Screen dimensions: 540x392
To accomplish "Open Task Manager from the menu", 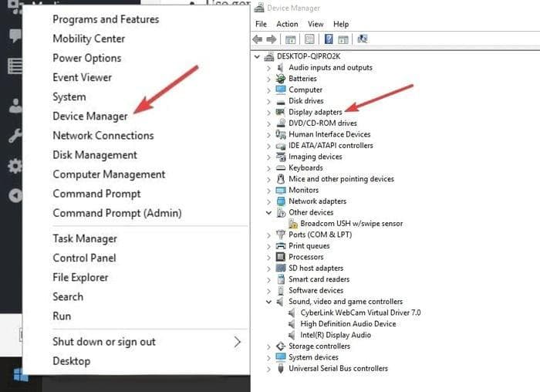I will pos(85,238).
